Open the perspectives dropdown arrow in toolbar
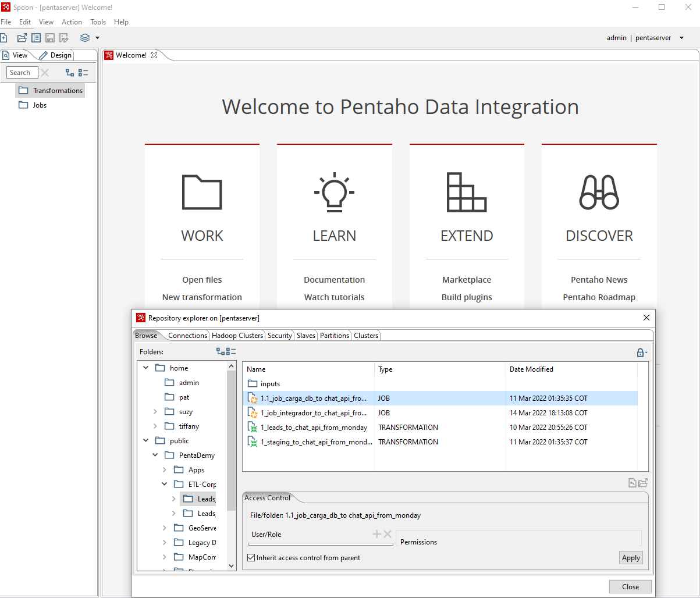The image size is (700, 598). tap(97, 38)
